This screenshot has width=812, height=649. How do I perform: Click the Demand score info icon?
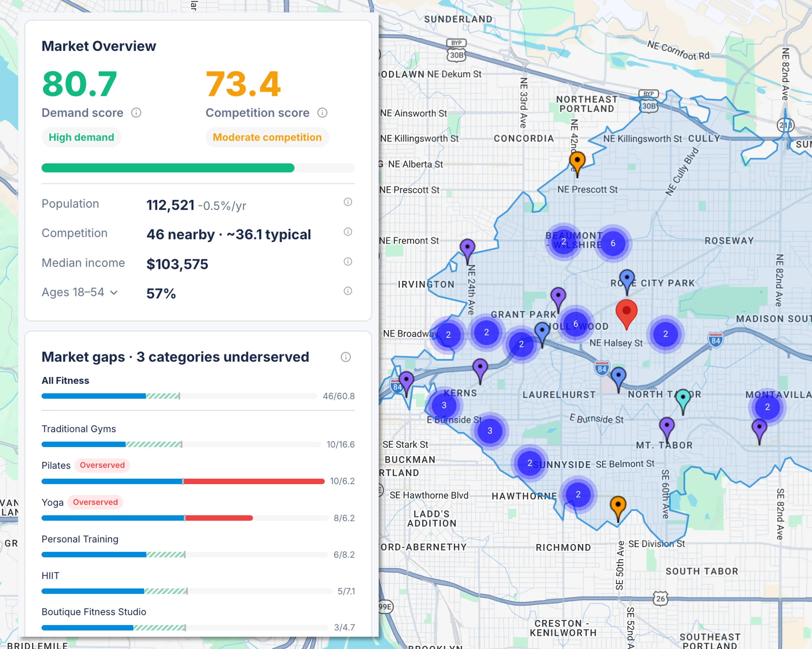pos(136,113)
